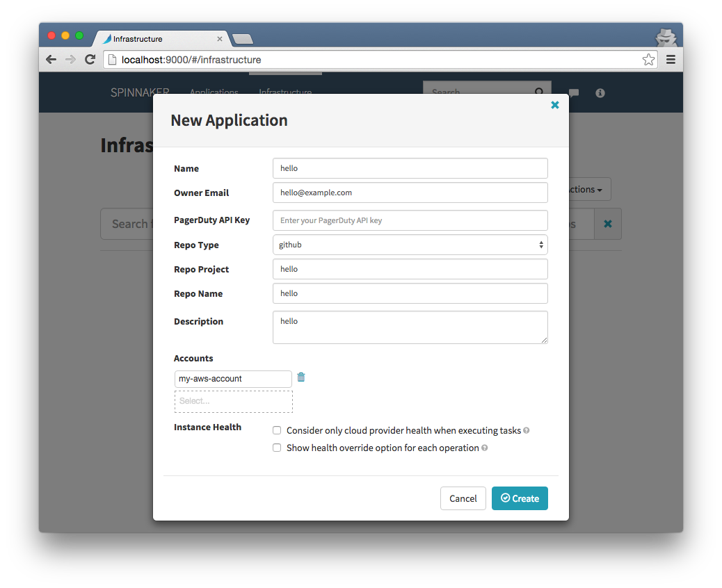722x588 pixels.
Task: Click into the Description text area
Action: click(410, 327)
